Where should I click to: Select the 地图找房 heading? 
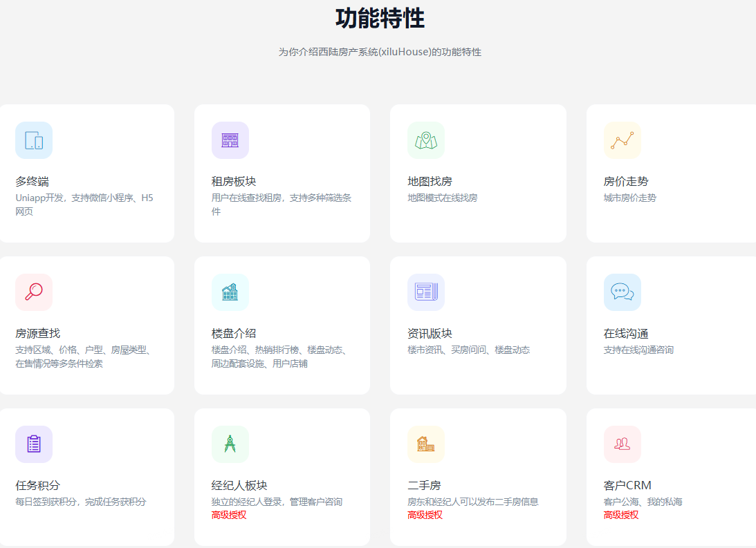(430, 182)
